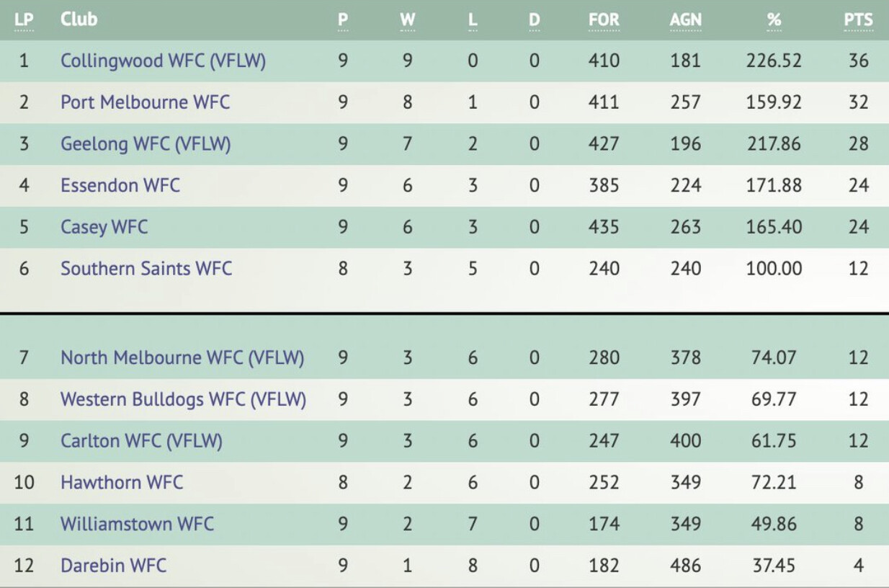Open North Melbourne WFC (VFLW) page
Screen dimensions: 889x588
point(182,357)
